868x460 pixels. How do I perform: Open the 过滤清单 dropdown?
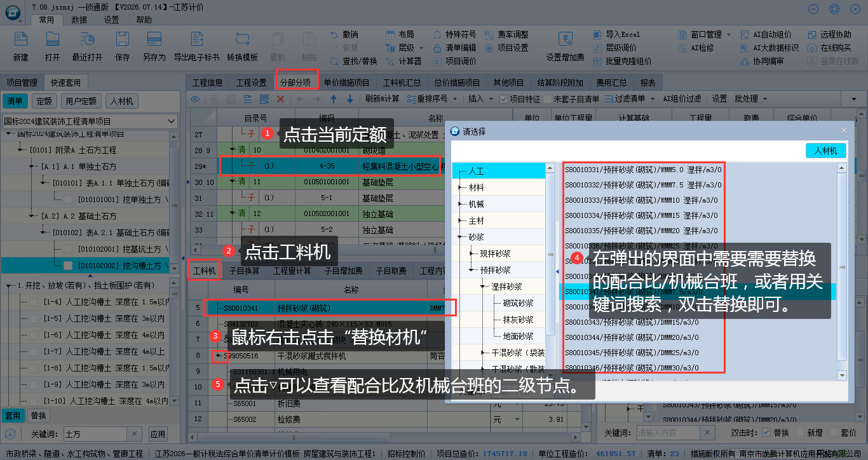point(652,99)
